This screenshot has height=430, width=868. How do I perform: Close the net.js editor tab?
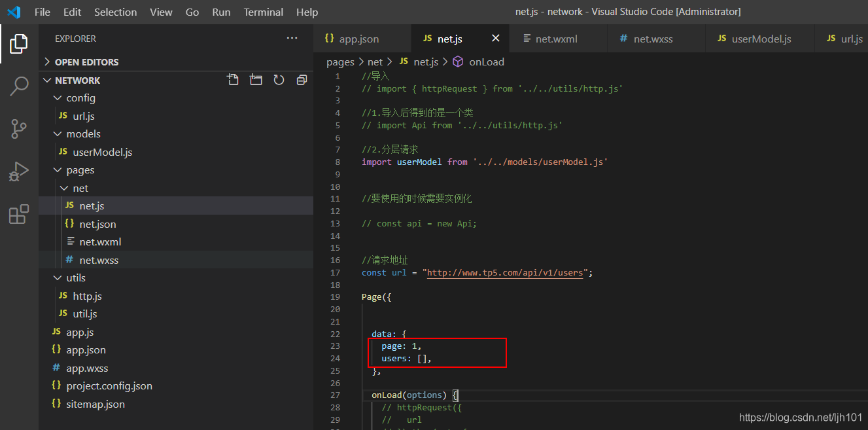pyautogui.click(x=496, y=39)
